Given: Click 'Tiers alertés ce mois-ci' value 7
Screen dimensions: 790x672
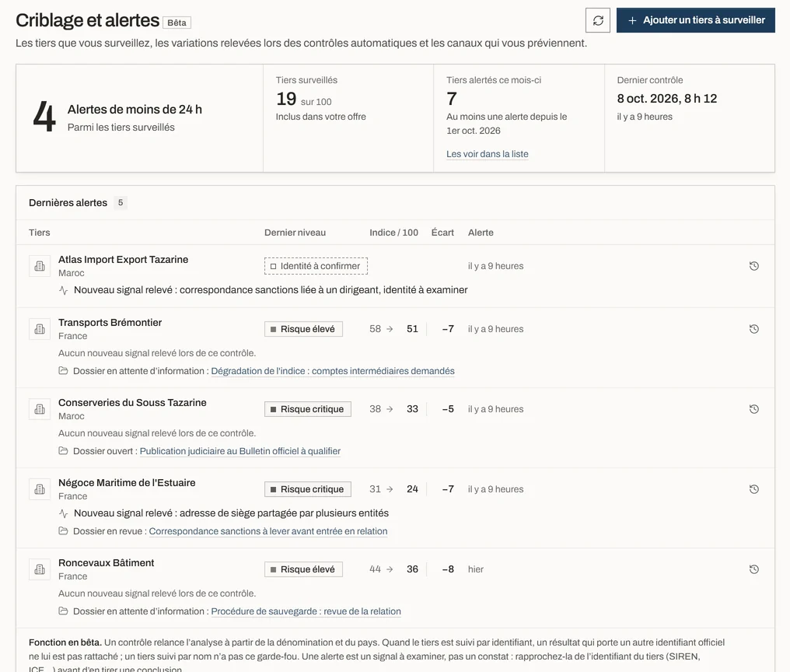Looking at the screenshot, I should pos(452,99).
